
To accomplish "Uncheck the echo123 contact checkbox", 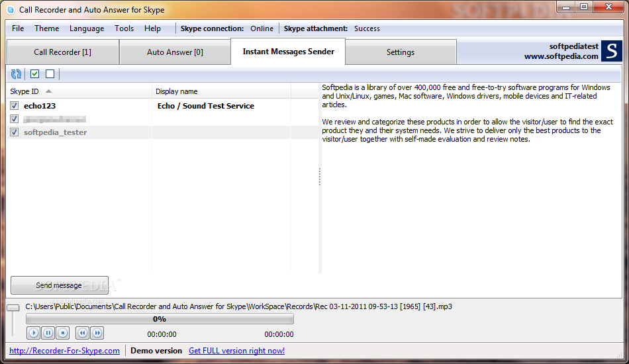I will (15, 105).
